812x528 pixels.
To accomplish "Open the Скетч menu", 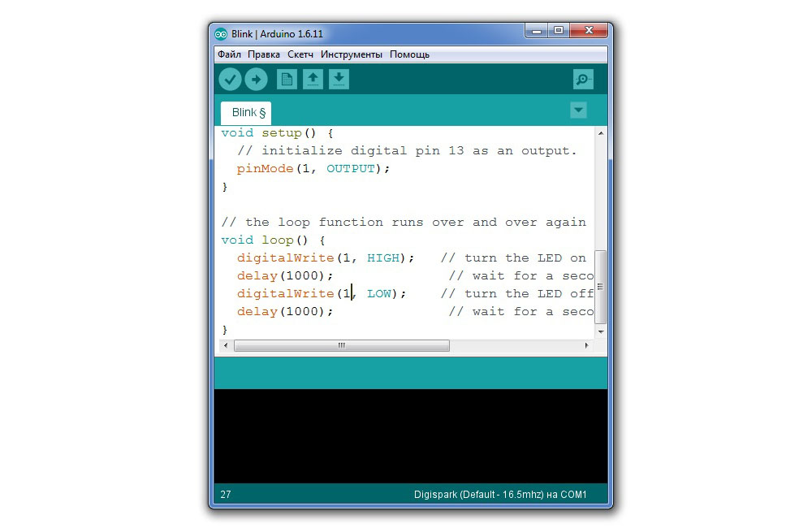I will tap(300, 54).
